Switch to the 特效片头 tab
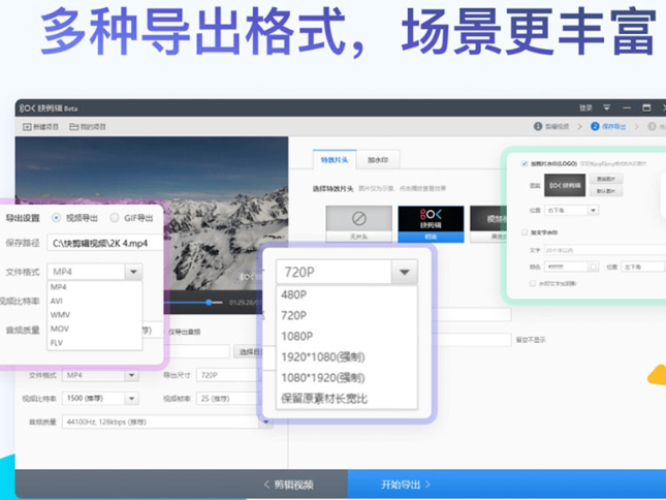666x500 pixels. 334,160
